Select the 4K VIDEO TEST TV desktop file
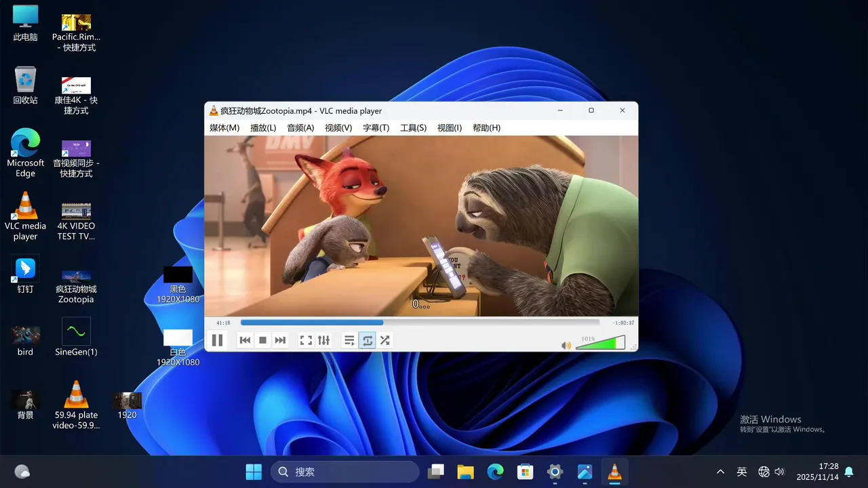This screenshot has height=488, width=868. 76,221
